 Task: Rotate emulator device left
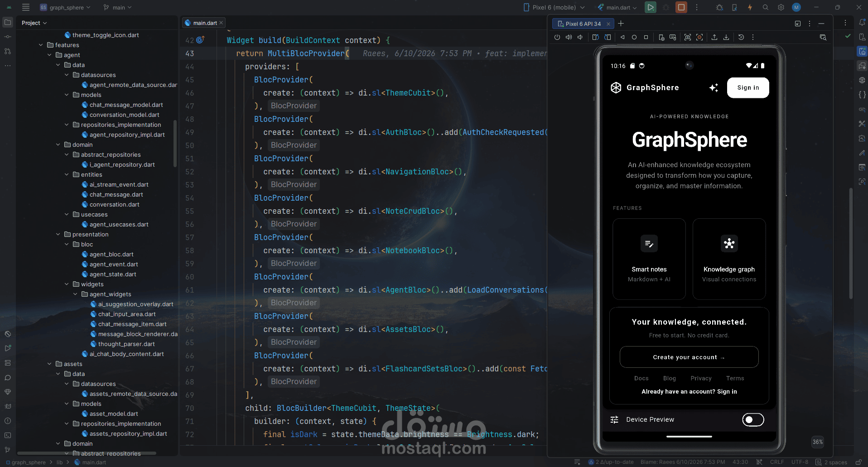[x=595, y=37]
